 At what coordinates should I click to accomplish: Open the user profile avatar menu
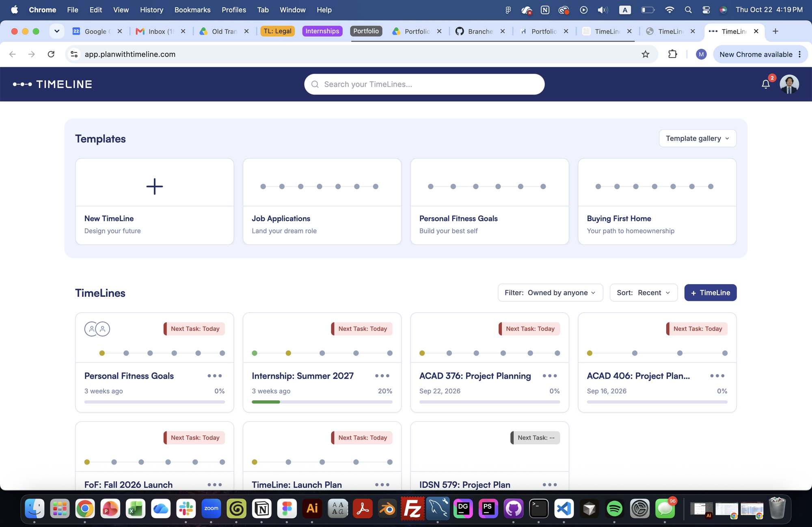[789, 84]
